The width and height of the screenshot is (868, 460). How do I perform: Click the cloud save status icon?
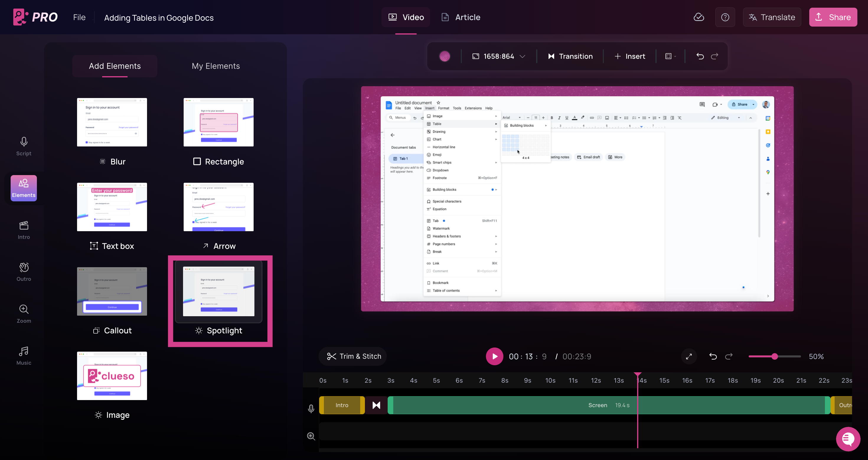[x=699, y=17]
